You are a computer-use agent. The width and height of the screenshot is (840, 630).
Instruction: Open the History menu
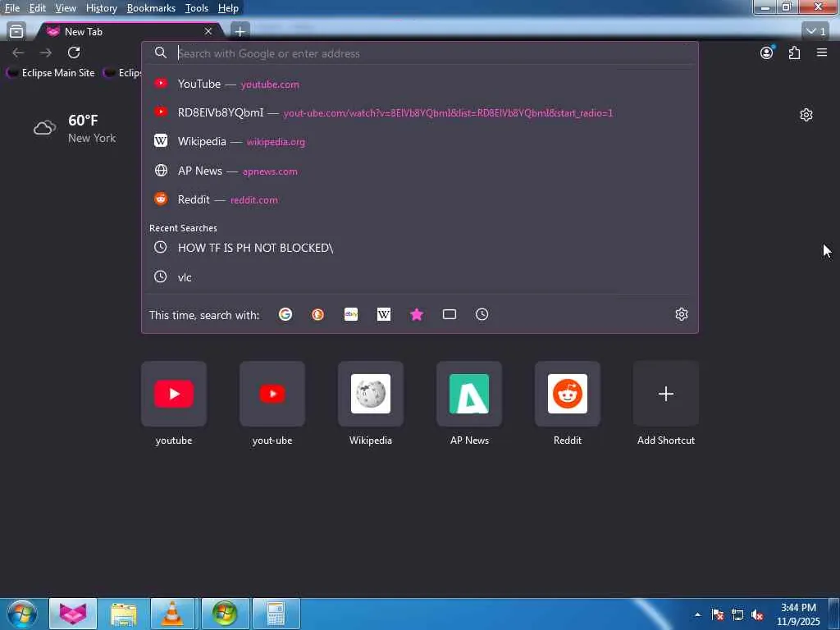point(101,8)
